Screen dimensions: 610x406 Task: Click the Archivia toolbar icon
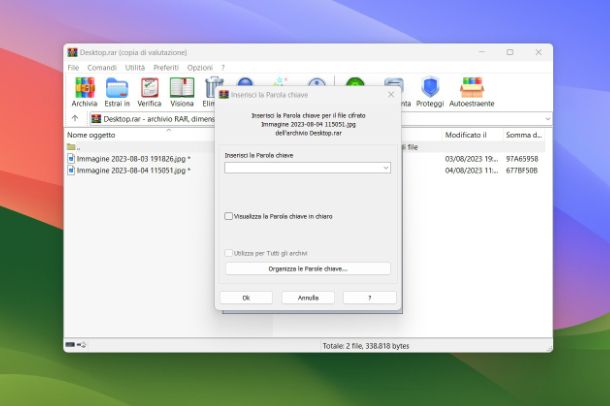pos(84,92)
